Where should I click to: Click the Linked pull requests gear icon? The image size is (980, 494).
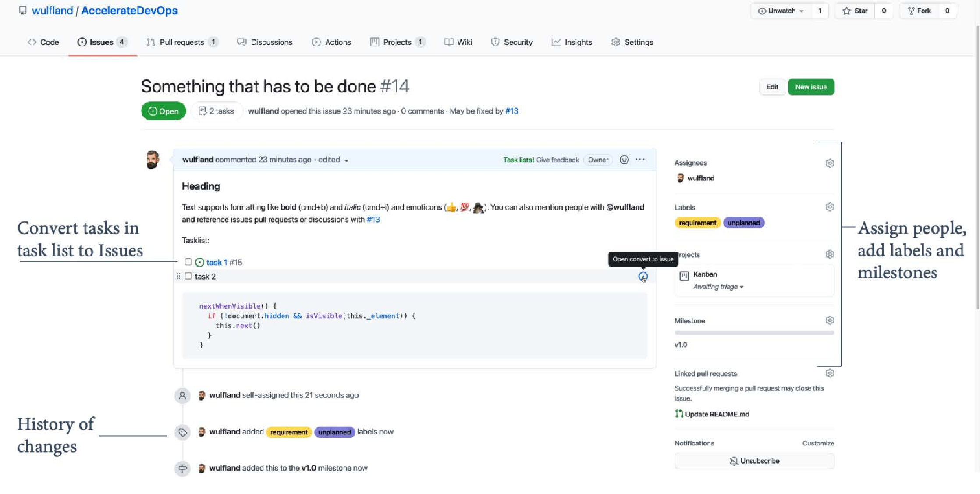830,373
